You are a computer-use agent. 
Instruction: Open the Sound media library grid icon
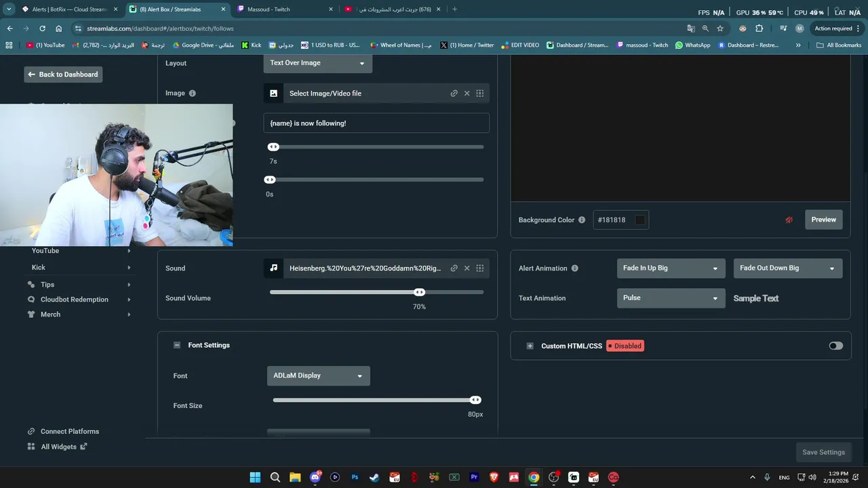tap(479, 268)
